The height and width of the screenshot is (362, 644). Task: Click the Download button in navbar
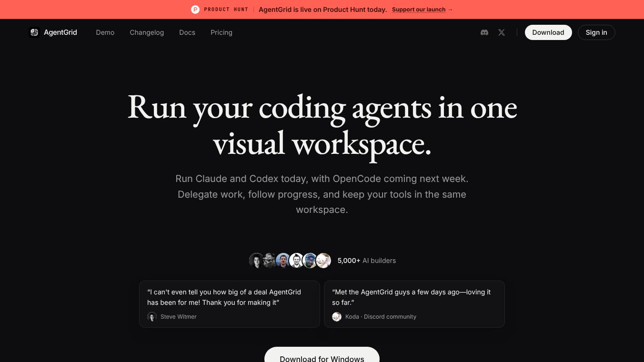(548, 32)
